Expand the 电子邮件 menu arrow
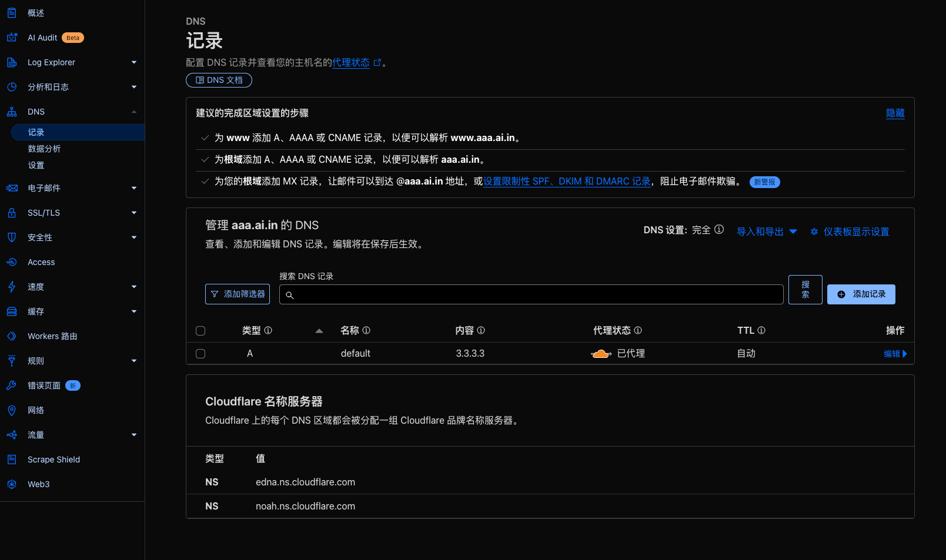The height and width of the screenshot is (560, 946). tap(134, 188)
